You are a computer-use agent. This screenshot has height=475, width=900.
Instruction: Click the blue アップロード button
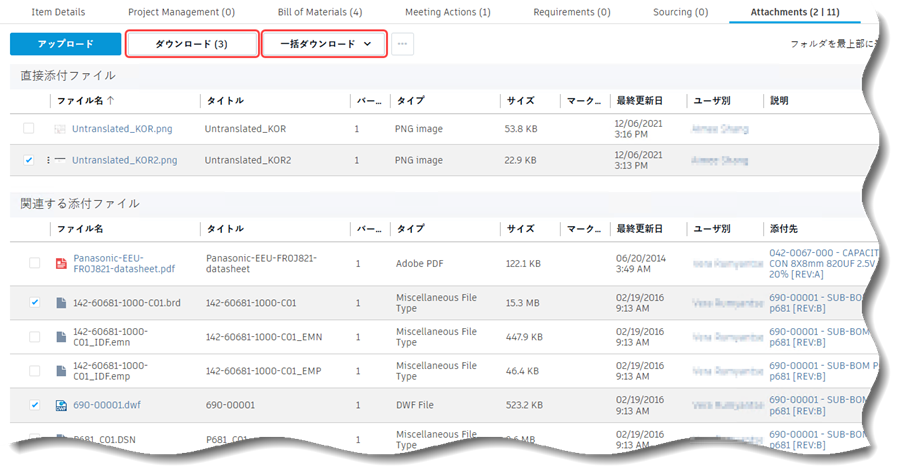tap(65, 44)
